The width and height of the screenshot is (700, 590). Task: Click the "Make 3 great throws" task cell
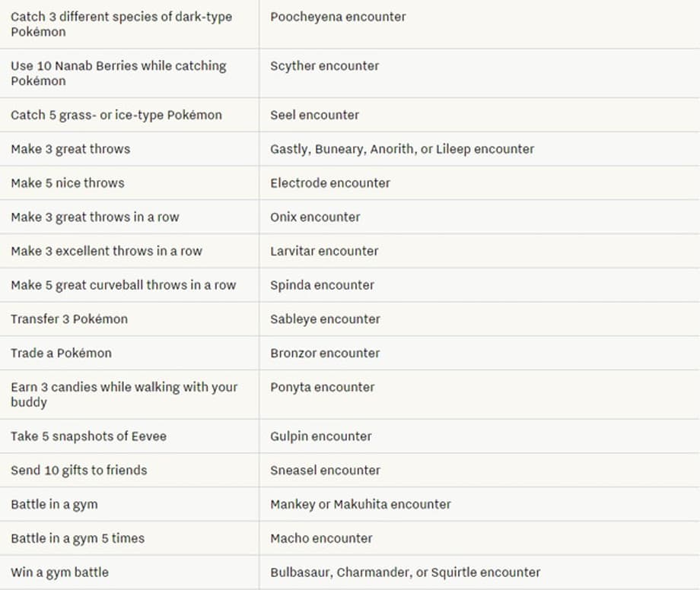click(70, 149)
